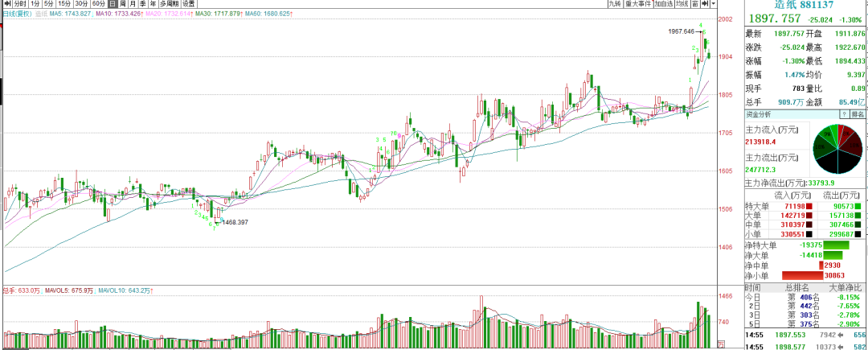Open the 多周期 multi-period selector
The height and width of the screenshot is (350, 868).
(166, 4)
